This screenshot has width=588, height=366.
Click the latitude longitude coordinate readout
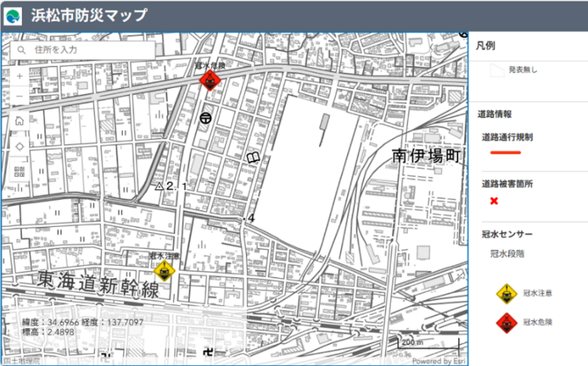pos(82,322)
